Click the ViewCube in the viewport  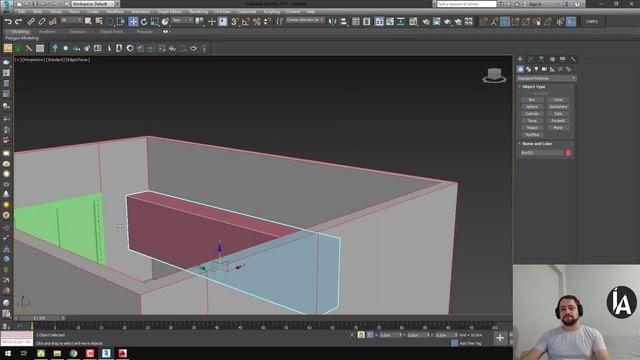point(494,76)
